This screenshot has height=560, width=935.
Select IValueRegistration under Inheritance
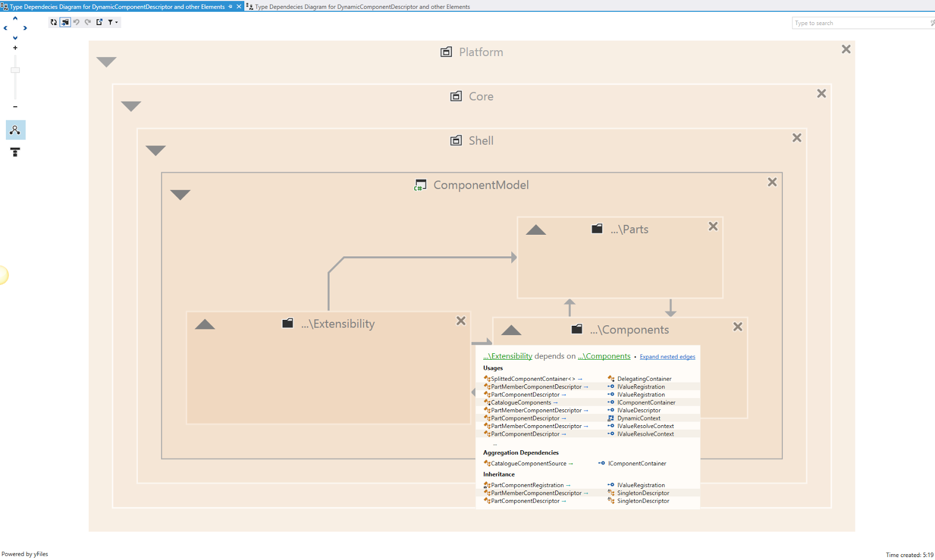coord(641,485)
